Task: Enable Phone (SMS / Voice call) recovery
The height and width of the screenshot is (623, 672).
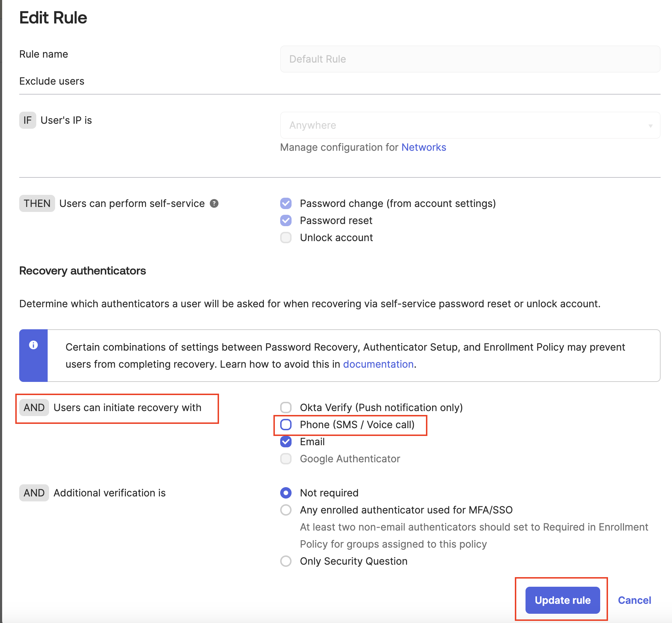Action: pos(286,425)
